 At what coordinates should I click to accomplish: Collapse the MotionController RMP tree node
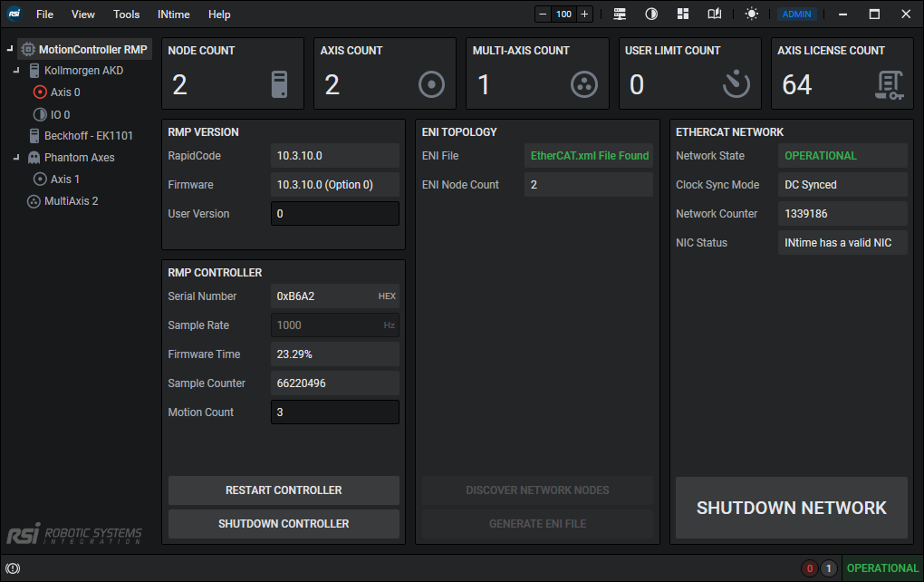9,49
